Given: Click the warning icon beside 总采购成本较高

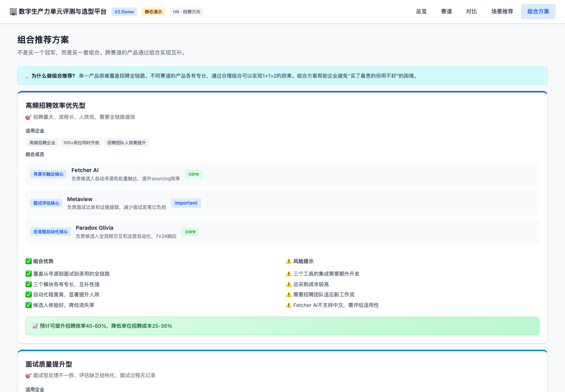Looking at the screenshot, I should click(x=289, y=284).
